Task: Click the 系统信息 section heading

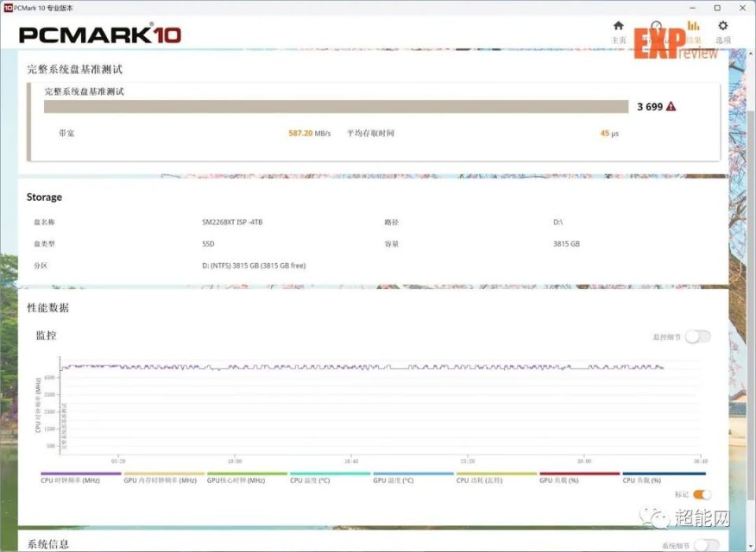Action: coord(48,544)
